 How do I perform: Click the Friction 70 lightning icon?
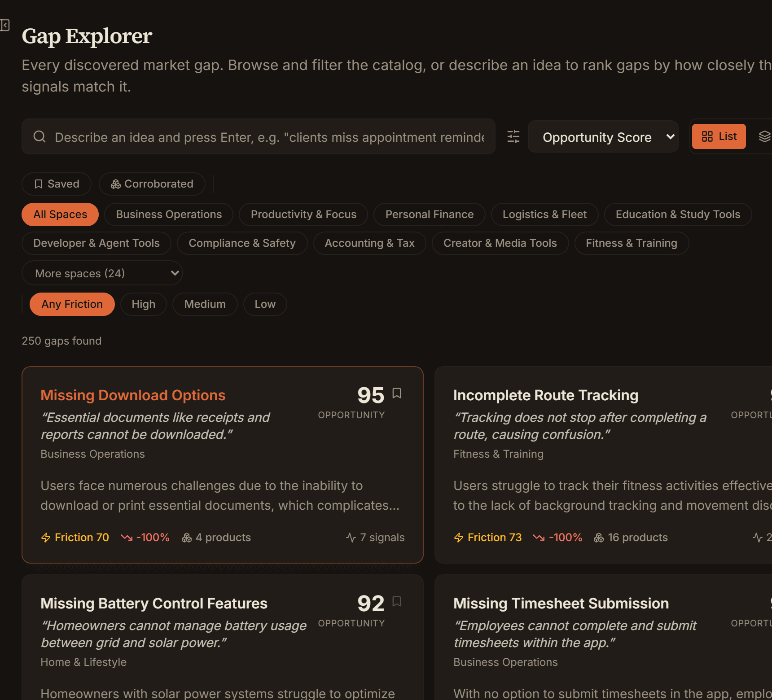(x=46, y=538)
